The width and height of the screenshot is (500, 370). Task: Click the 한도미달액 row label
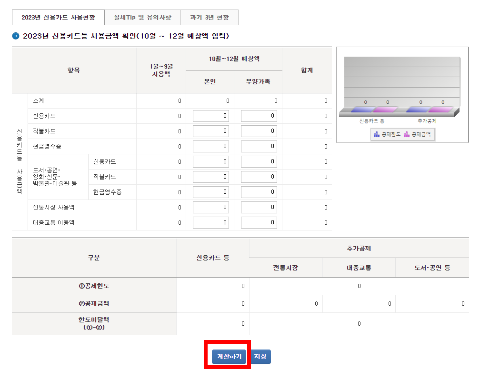pyautogui.click(x=94, y=323)
